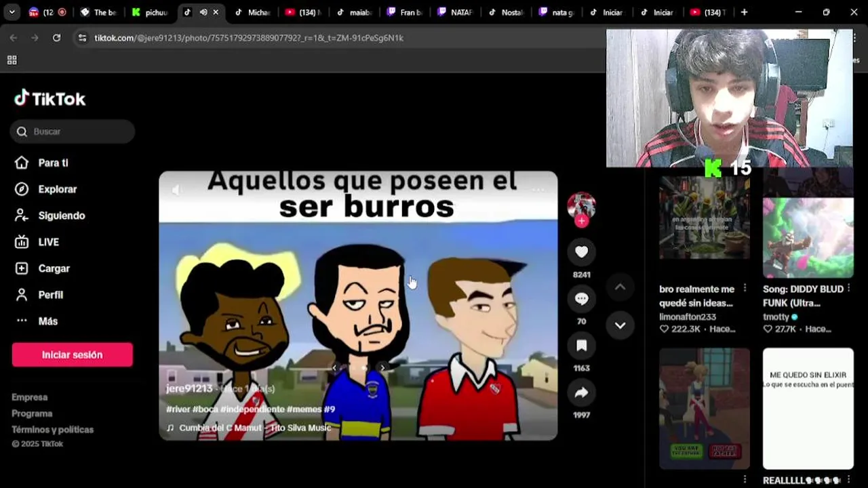Image resolution: width=868 pixels, height=488 pixels.
Task: Close the active TikTok tab
Action: tap(216, 12)
